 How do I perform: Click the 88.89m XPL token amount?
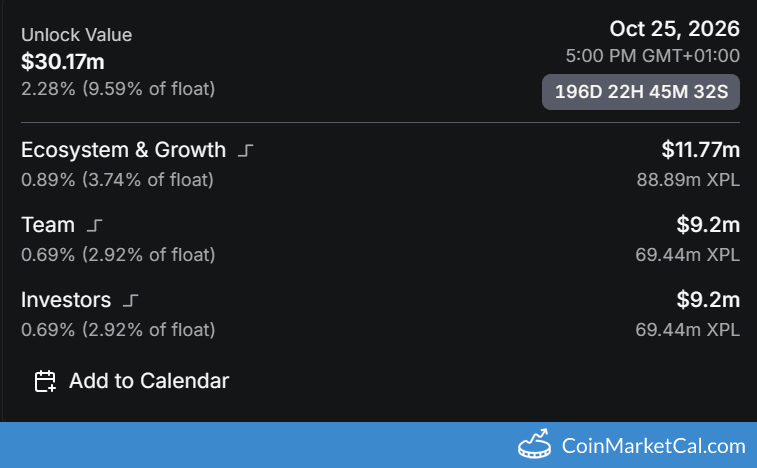click(x=688, y=180)
